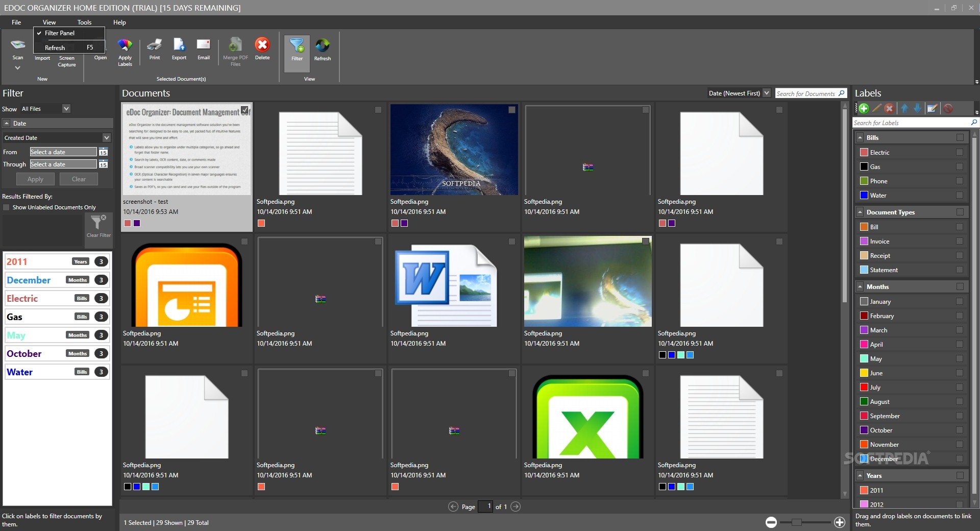
Task: Open calendar picker for Through date
Action: 103,164
